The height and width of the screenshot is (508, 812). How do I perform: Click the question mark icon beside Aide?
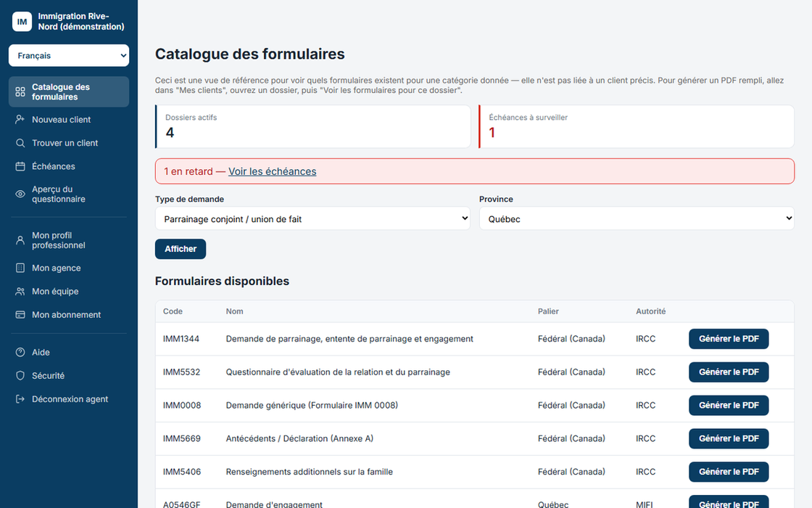20,353
